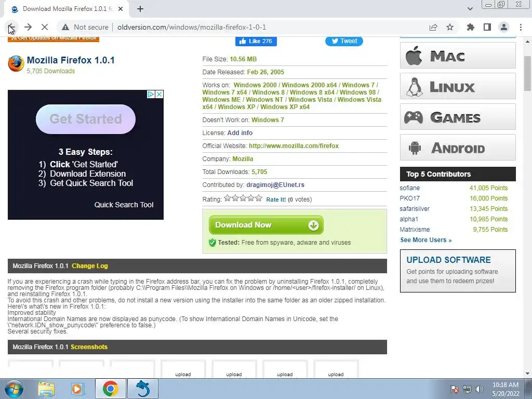Open contributor sofiane's profile
The width and height of the screenshot is (532, 399).
click(x=409, y=188)
